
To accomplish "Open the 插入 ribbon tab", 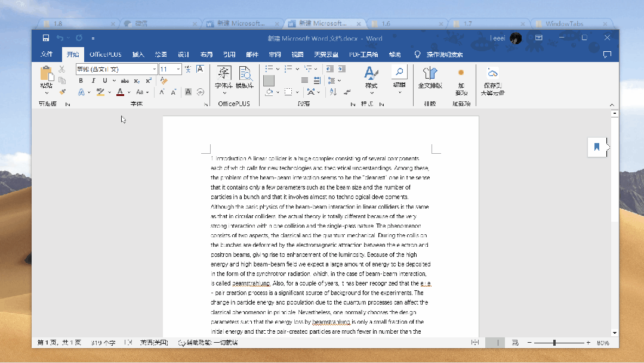I will [x=138, y=55].
